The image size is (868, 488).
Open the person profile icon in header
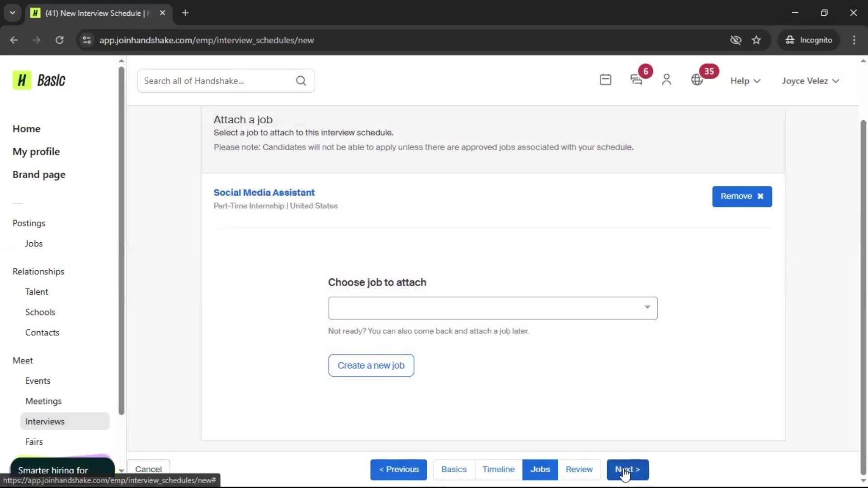(x=666, y=80)
